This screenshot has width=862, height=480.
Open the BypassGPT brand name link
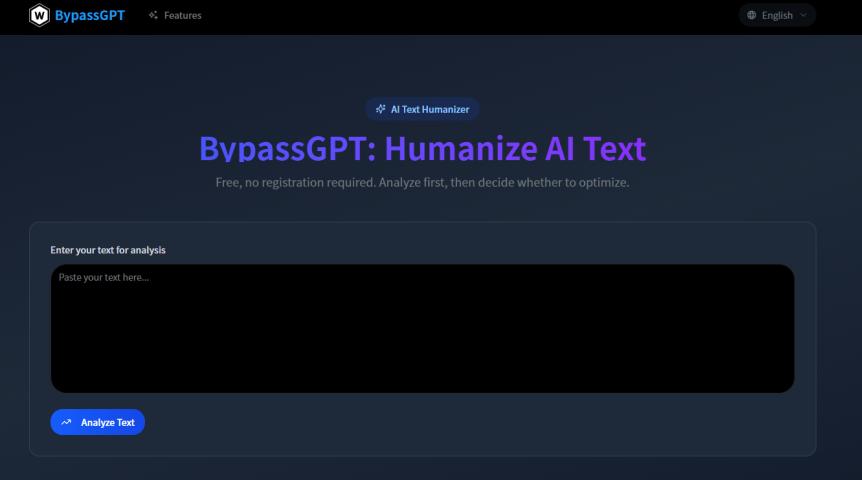[90, 15]
